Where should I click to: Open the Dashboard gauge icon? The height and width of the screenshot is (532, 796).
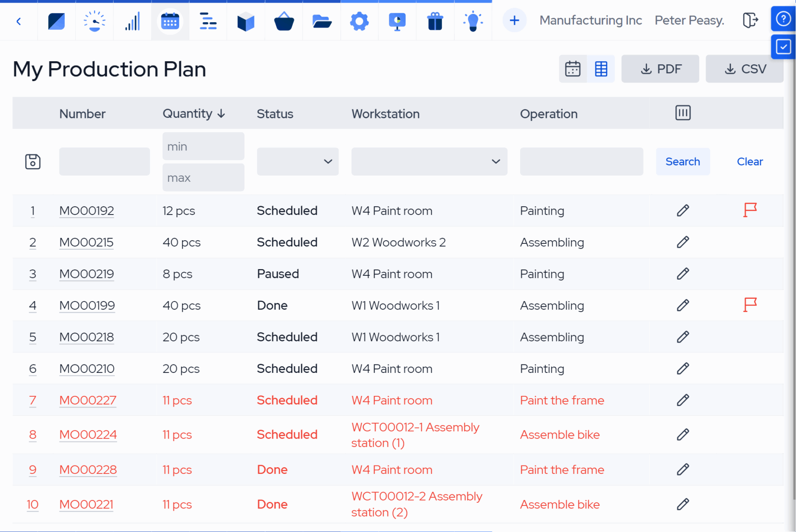(x=94, y=20)
